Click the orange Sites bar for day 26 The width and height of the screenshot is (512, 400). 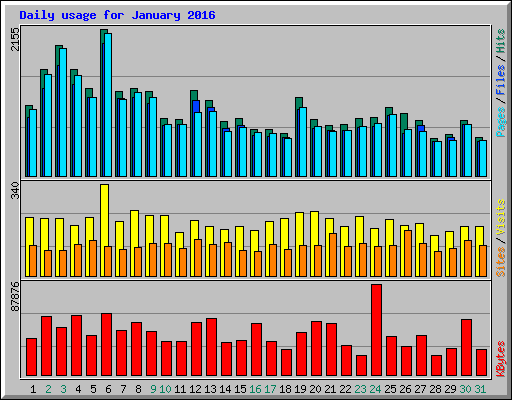[x=408, y=253]
